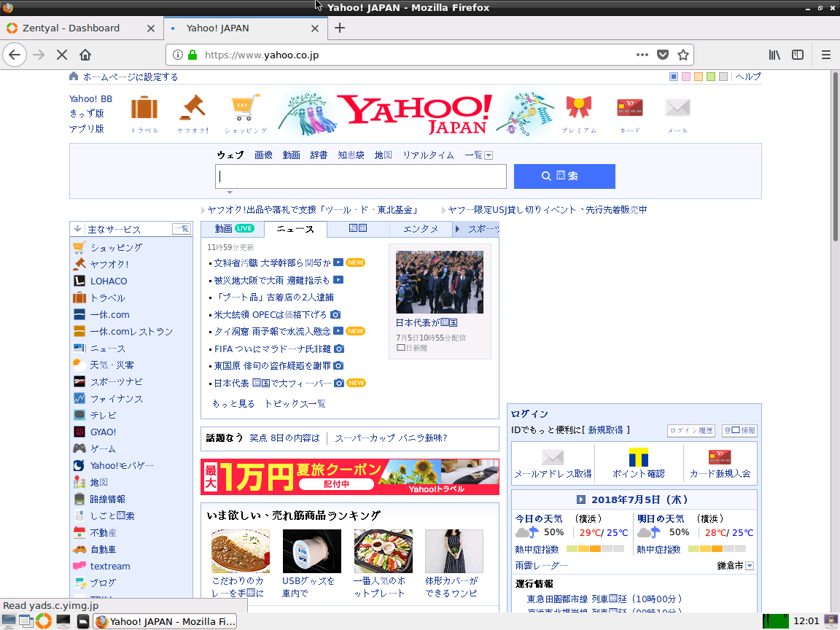Select the 知恵袋 search tab
840x630 pixels.
tap(351, 155)
